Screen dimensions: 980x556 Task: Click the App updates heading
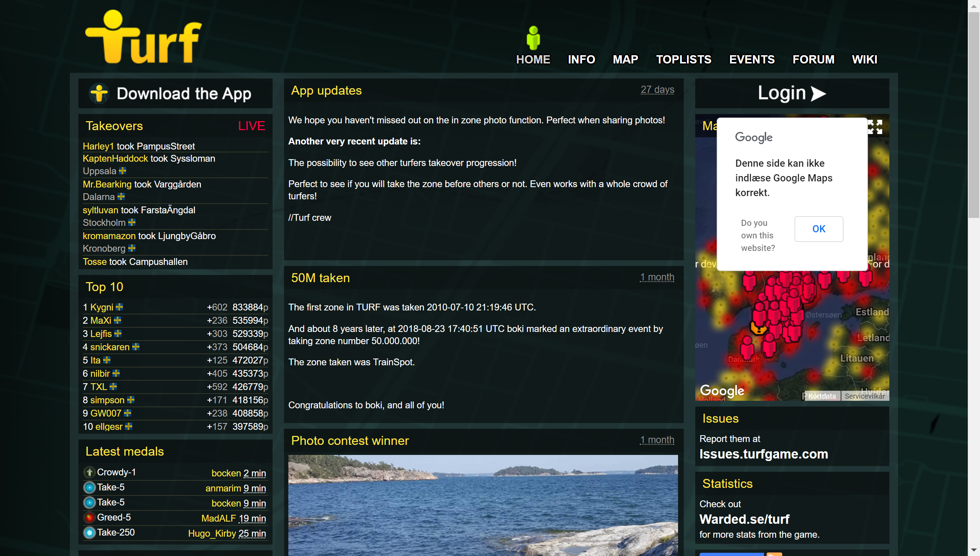pyautogui.click(x=326, y=91)
